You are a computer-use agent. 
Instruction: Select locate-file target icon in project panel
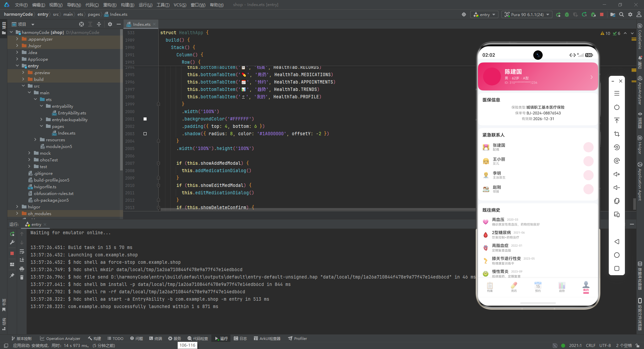pos(82,24)
